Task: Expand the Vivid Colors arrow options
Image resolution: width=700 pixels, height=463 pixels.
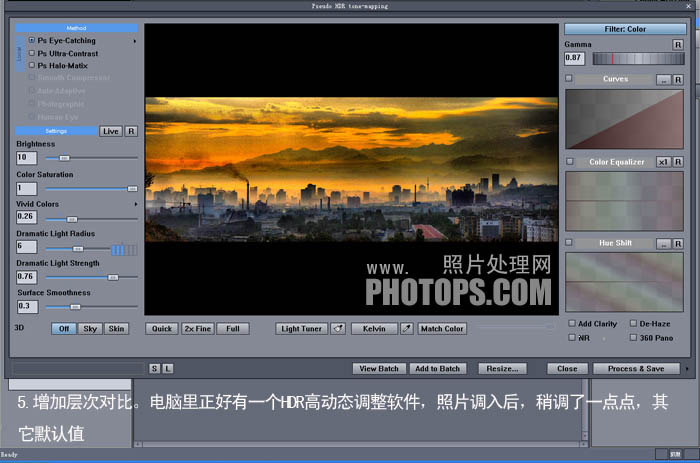Action: point(136,204)
